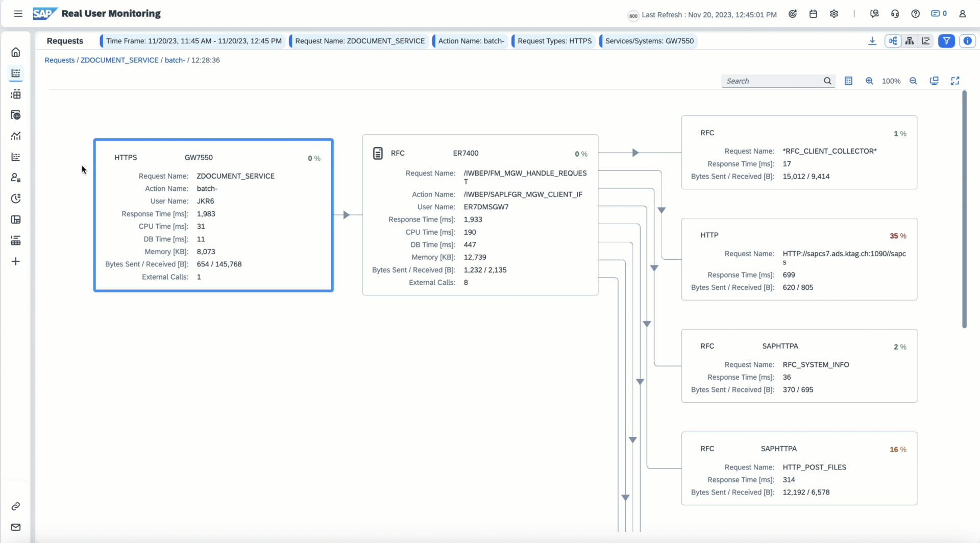Open the ZDOCUMENT_SERVICE breadcrumb link
Screen dimensions: 980x543
[119, 60]
